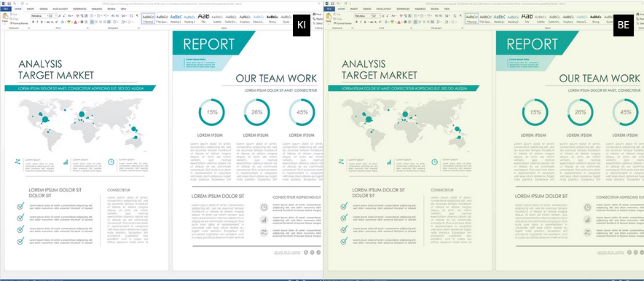Open Numbering dropdown in left Word window
Screen dimensions: 644x281
[101, 15]
